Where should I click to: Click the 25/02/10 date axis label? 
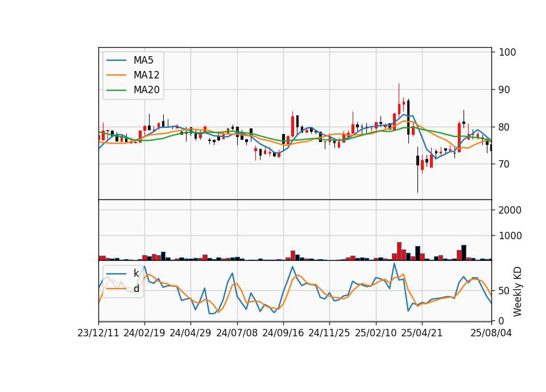click(x=376, y=333)
